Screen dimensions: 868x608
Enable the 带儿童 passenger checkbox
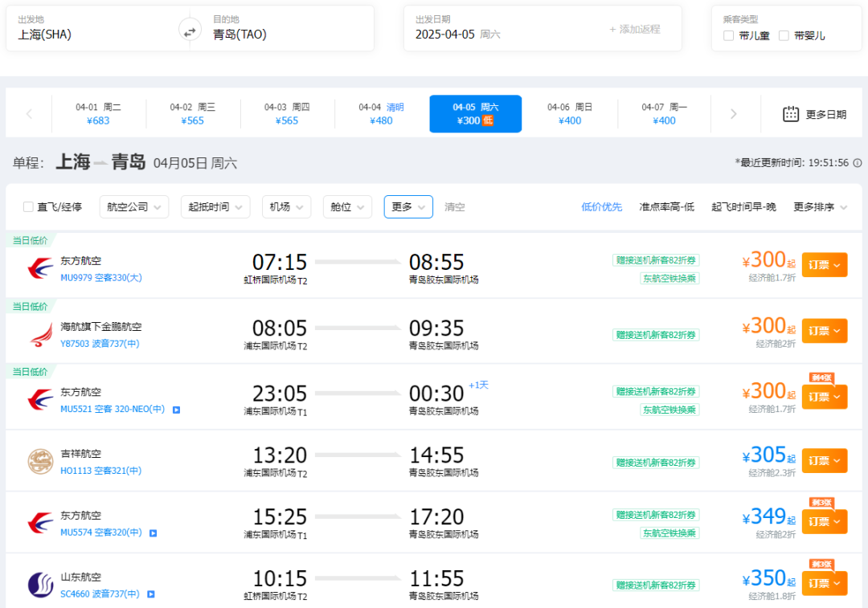click(728, 35)
